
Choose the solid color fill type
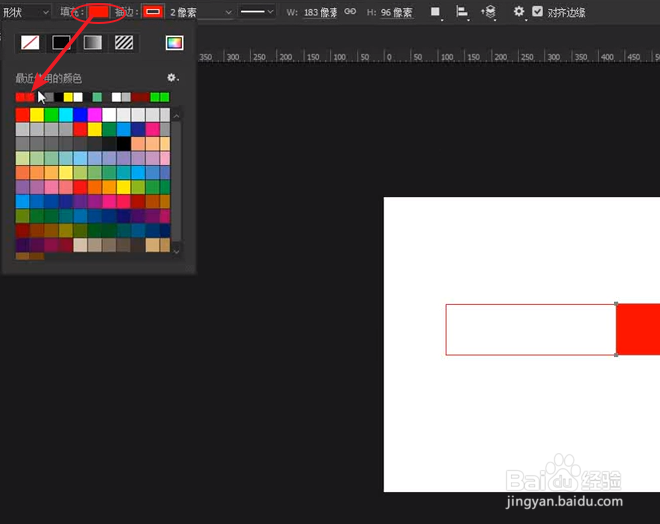[61, 43]
